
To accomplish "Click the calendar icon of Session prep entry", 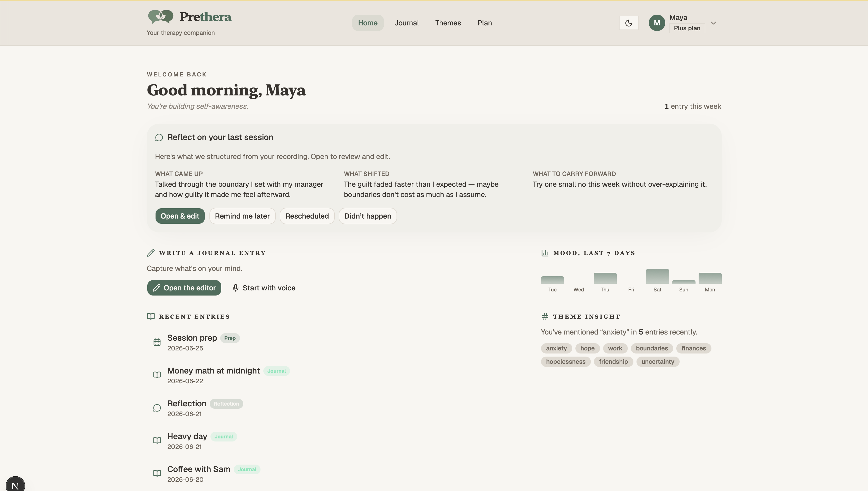I will coord(157,343).
